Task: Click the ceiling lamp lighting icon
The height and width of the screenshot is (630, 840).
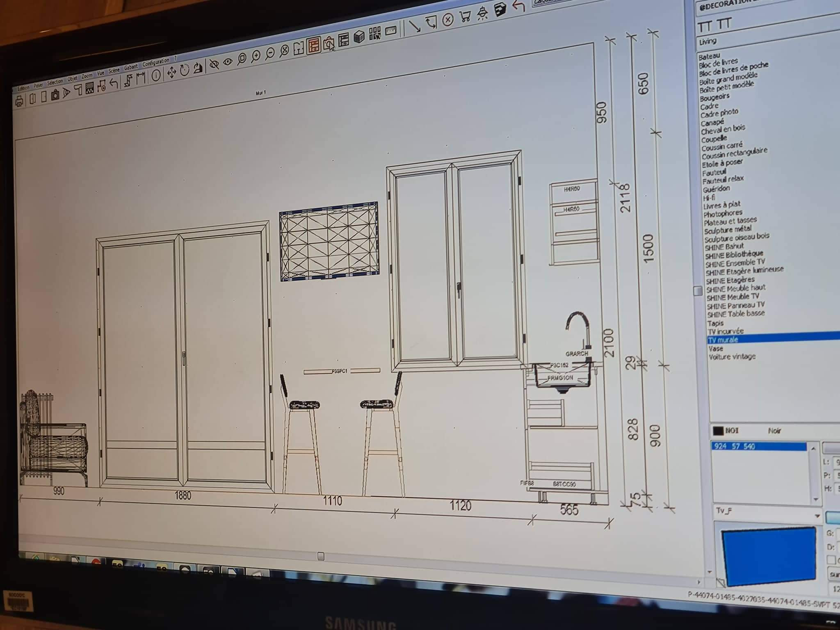Action: [482, 14]
